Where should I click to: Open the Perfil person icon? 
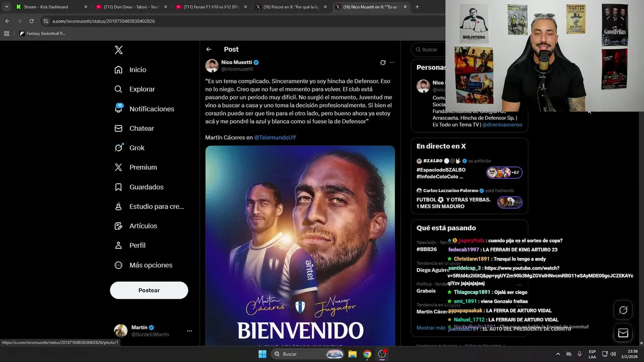pyautogui.click(x=118, y=245)
